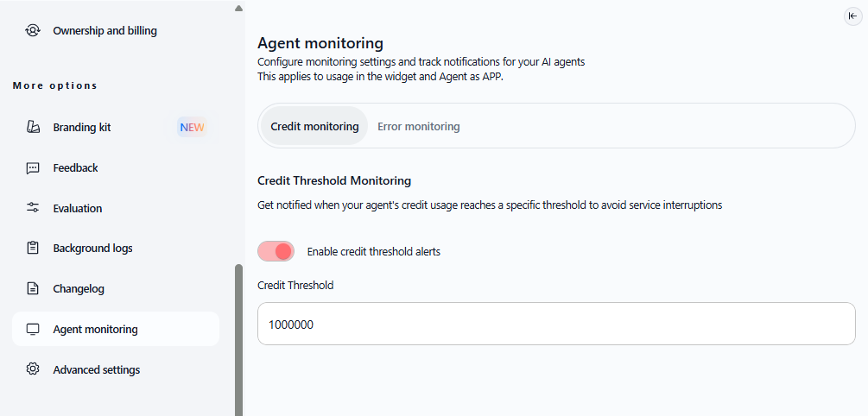Viewport: 868px width, 416px height.
Task: Focus the Credit Threshold input field
Action: click(555, 324)
